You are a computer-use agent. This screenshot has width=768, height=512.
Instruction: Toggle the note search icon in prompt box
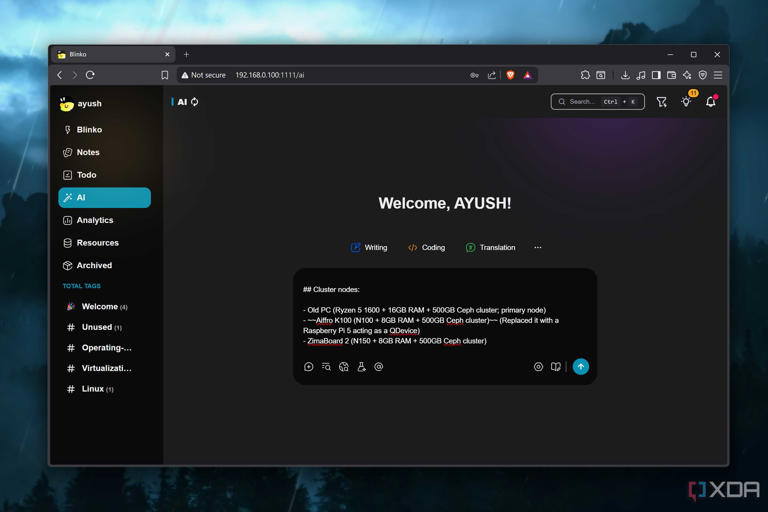[x=326, y=366]
